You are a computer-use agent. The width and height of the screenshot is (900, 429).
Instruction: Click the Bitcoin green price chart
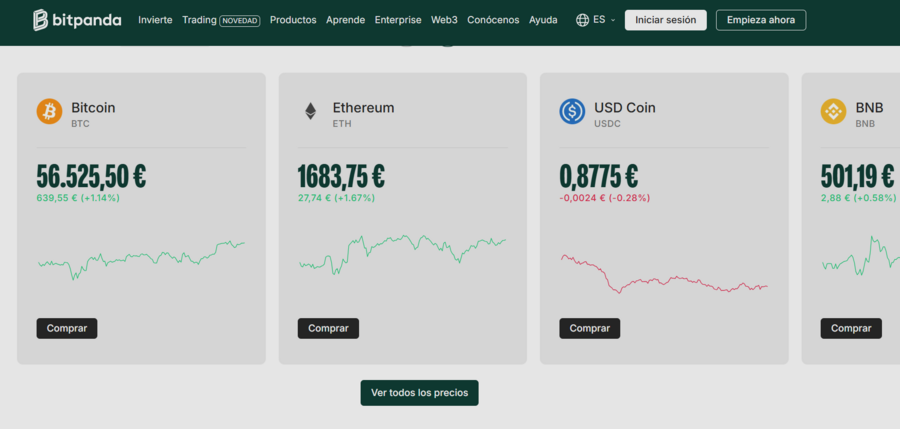pyautogui.click(x=141, y=260)
